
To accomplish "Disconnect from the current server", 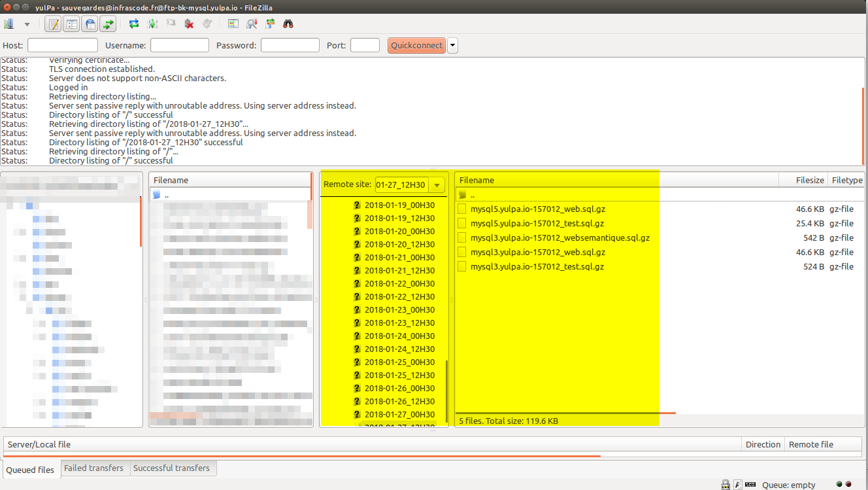I will [x=189, y=24].
